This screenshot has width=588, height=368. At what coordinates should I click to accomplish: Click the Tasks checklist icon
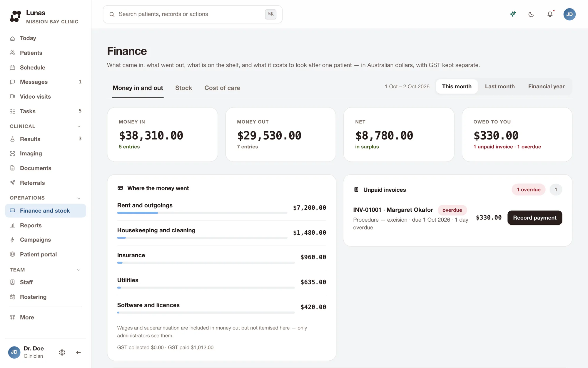[12, 111]
